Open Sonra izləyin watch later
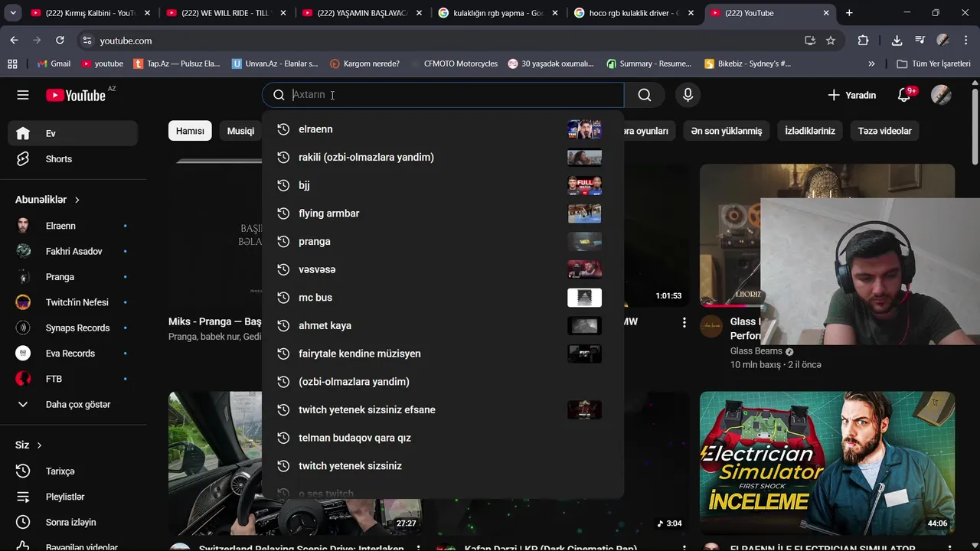The image size is (980, 551). [73, 523]
